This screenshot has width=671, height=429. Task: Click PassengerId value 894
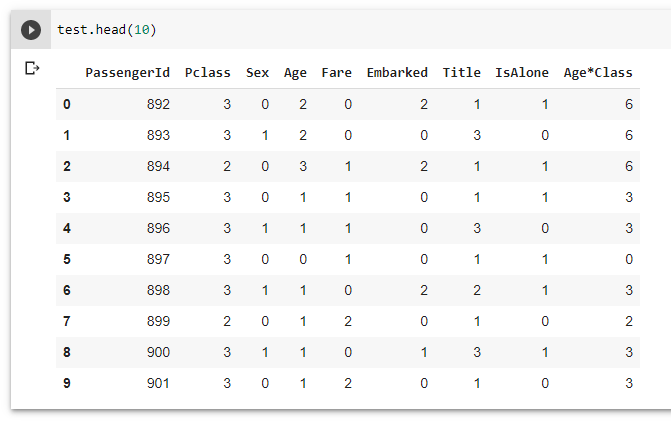158,166
